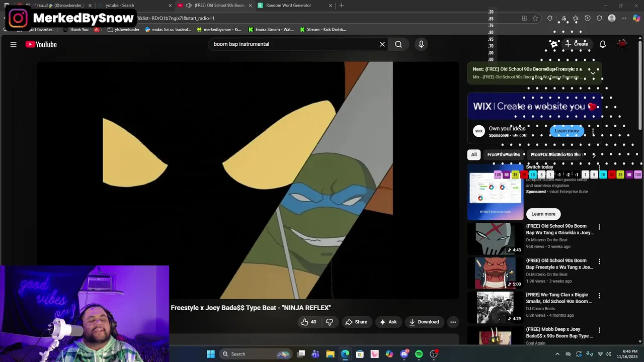Open Task View on the taskbar

301,354
